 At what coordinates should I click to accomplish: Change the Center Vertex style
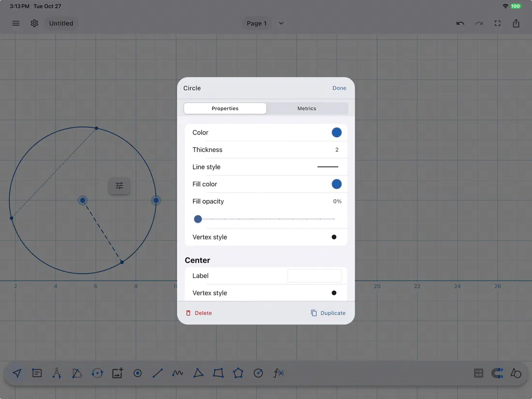334,293
